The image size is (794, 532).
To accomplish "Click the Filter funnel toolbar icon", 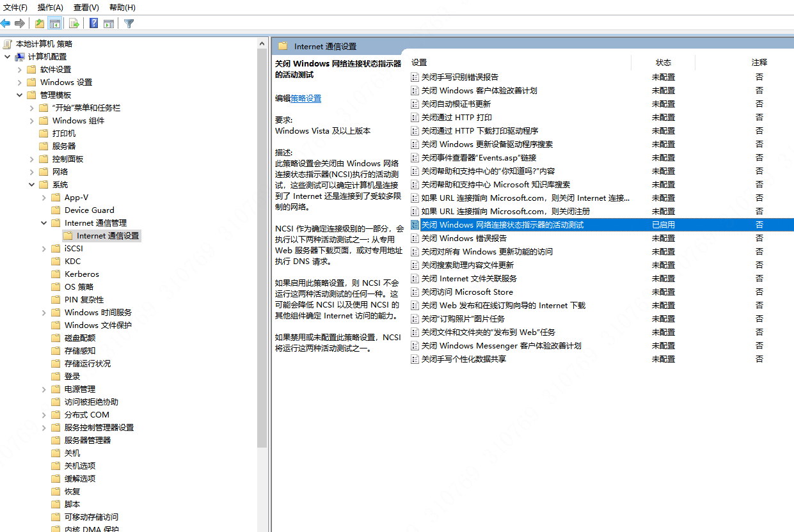I will coord(129,24).
